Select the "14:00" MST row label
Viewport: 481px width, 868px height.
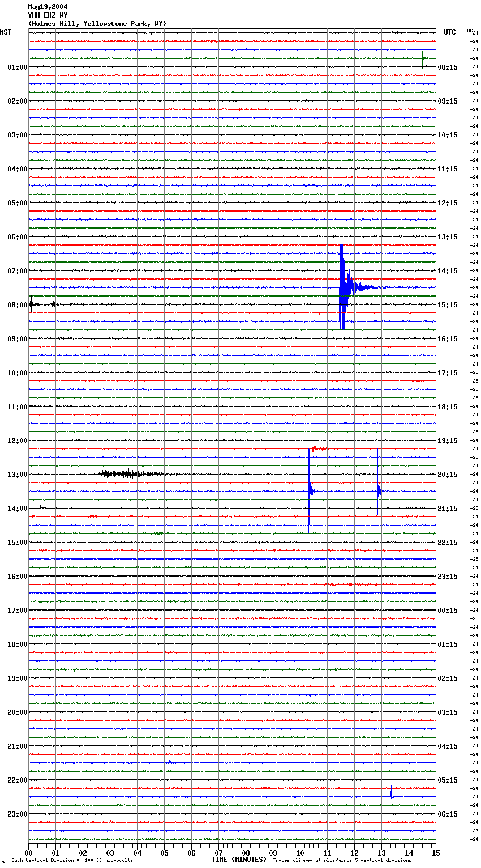[x=18, y=509]
